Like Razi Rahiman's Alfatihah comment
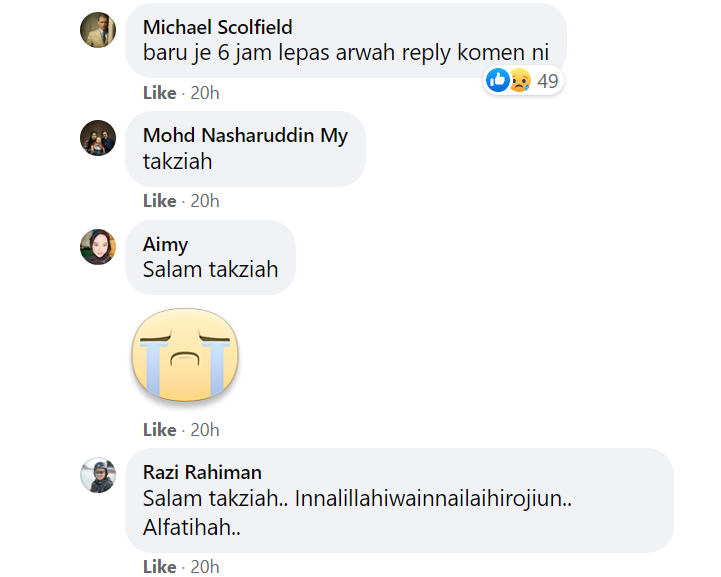The height and width of the screenshot is (577, 721). [x=159, y=567]
